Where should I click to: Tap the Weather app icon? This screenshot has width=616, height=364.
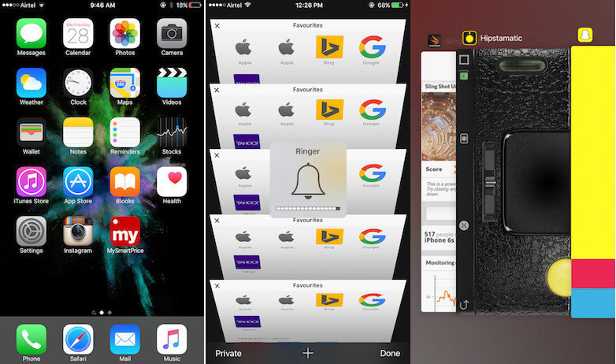[x=31, y=83]
